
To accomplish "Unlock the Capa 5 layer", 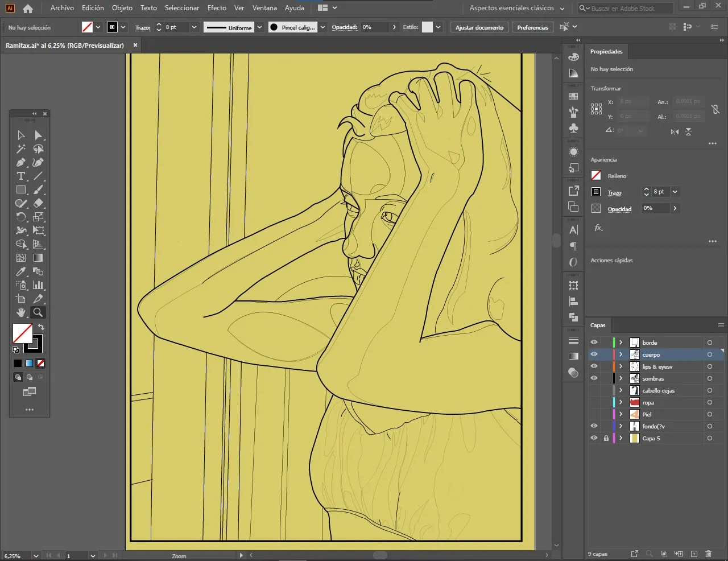I will tap(606, 438).
